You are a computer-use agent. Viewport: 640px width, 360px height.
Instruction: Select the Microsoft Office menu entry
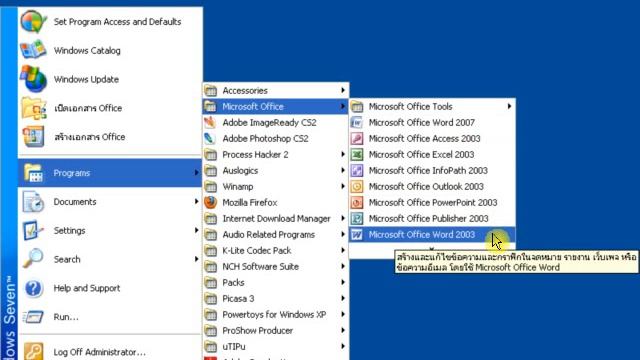point(276,107)
